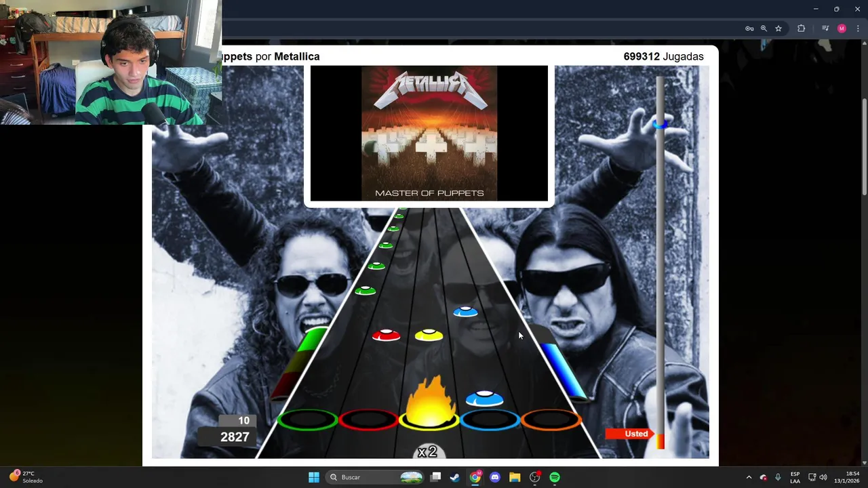Click the Buscar taskbar search box
This screenshot has height=488, width=868.
pos(375,477)
